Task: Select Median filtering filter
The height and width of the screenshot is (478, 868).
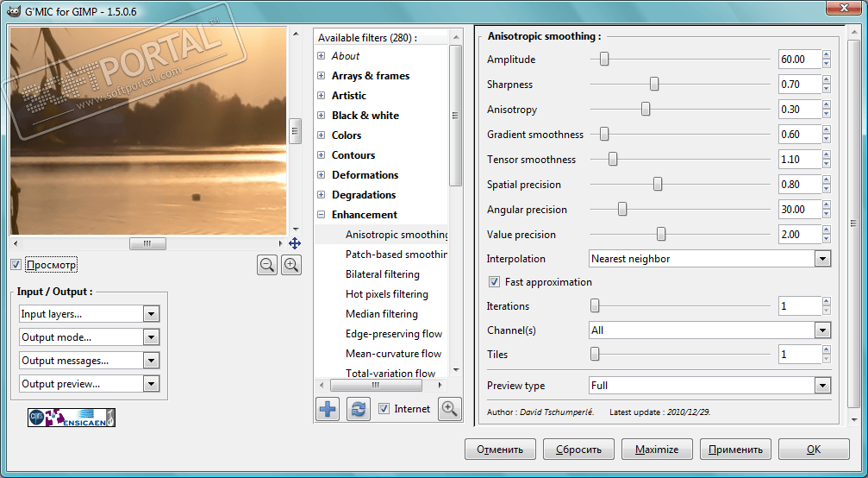Action: coord(381,314)
